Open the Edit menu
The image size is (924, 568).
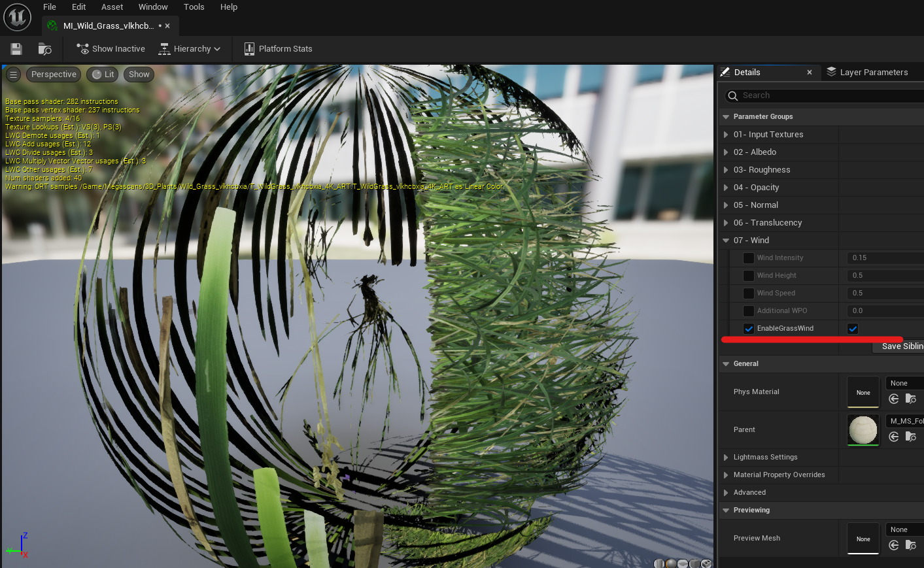(79, 7)
